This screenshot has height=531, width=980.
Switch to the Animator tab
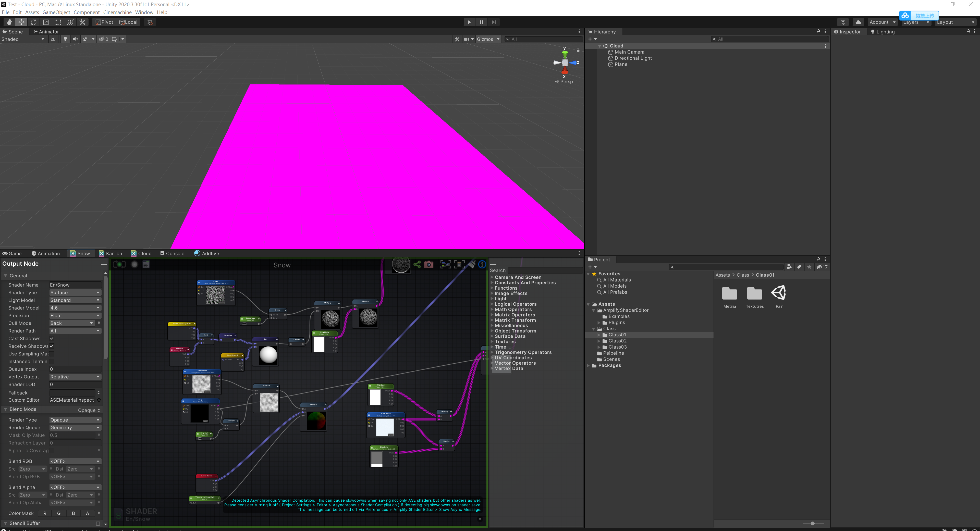pyautogui.click(x=46, y=32)
